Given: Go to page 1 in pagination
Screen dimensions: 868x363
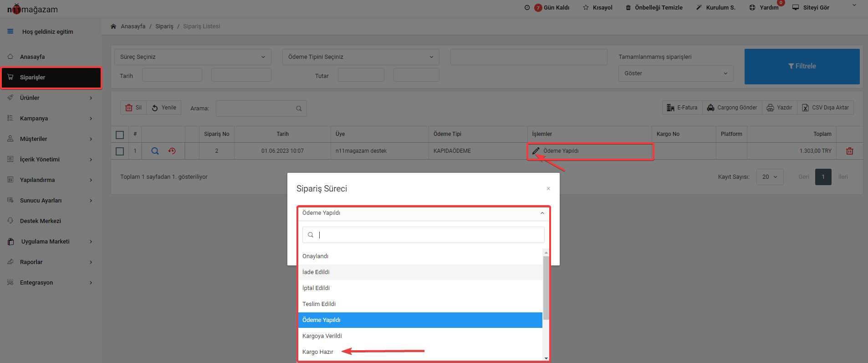Looking at the screenshot, I should click(823, 177).
